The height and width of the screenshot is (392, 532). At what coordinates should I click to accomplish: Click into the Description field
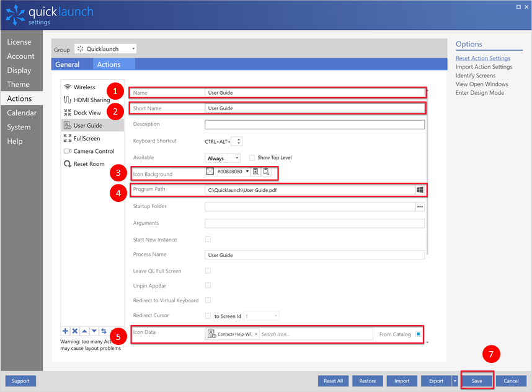[x=315, y=124]
